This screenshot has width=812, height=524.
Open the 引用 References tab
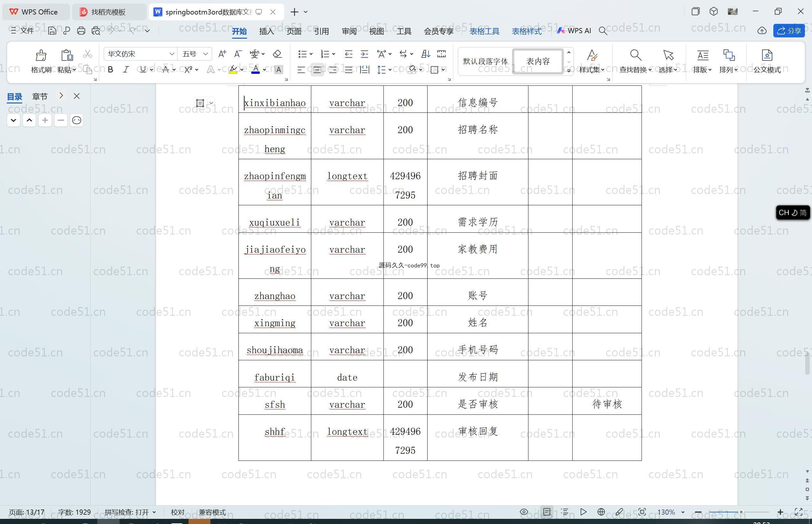point(322,31)
